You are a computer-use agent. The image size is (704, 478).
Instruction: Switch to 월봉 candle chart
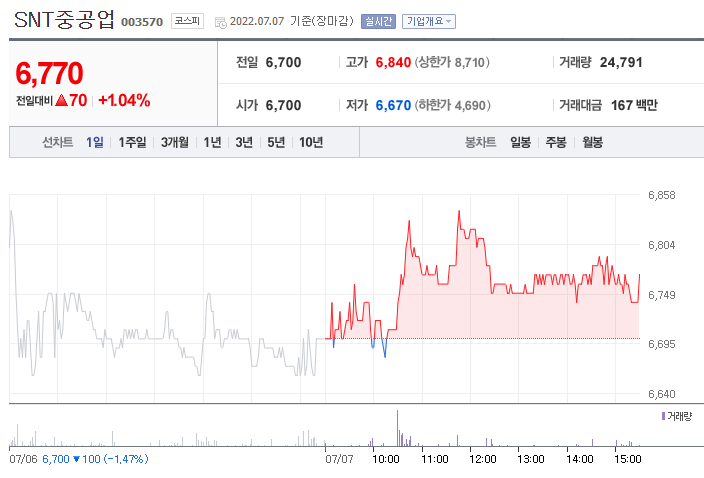(x=592, y=142)
